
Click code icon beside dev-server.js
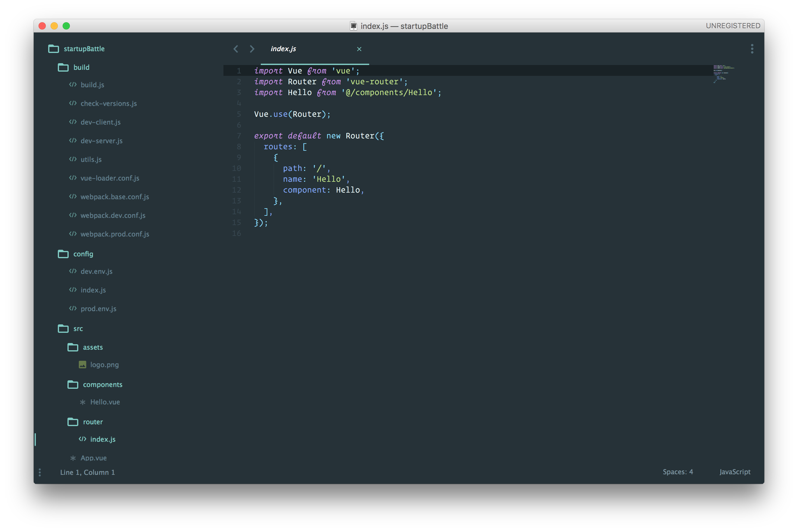tap(73, 141)
